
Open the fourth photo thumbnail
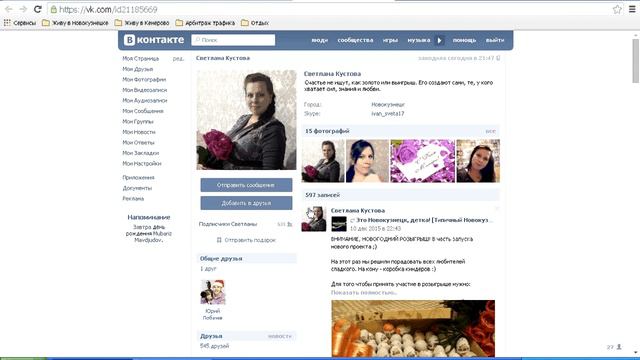(478, 161)
